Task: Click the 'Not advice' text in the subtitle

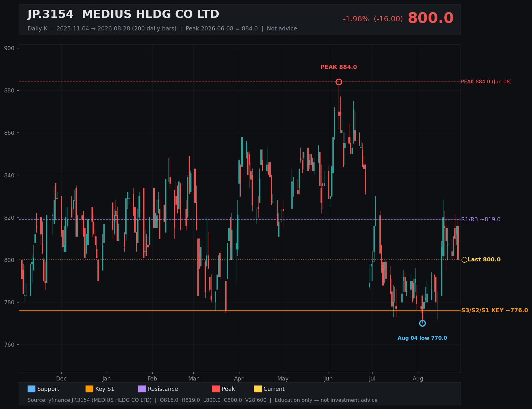Action: tap(282, 29)
